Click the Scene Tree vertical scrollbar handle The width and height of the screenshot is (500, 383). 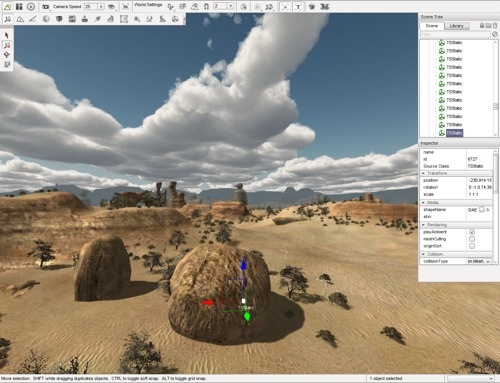pos(495,107)
